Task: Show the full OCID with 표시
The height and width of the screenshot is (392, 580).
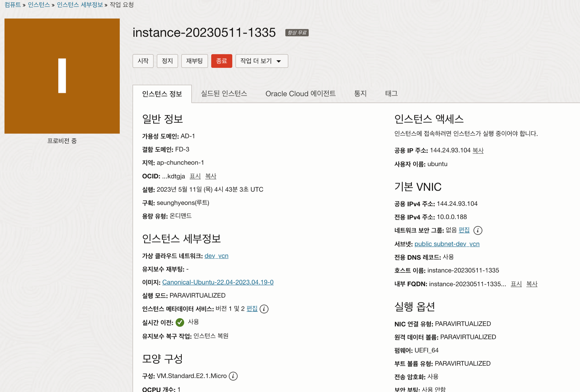Action: click(x=195, y=176)
